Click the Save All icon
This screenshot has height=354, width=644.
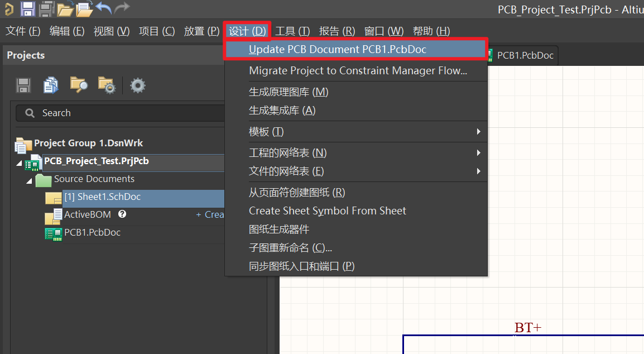(47, 8)
